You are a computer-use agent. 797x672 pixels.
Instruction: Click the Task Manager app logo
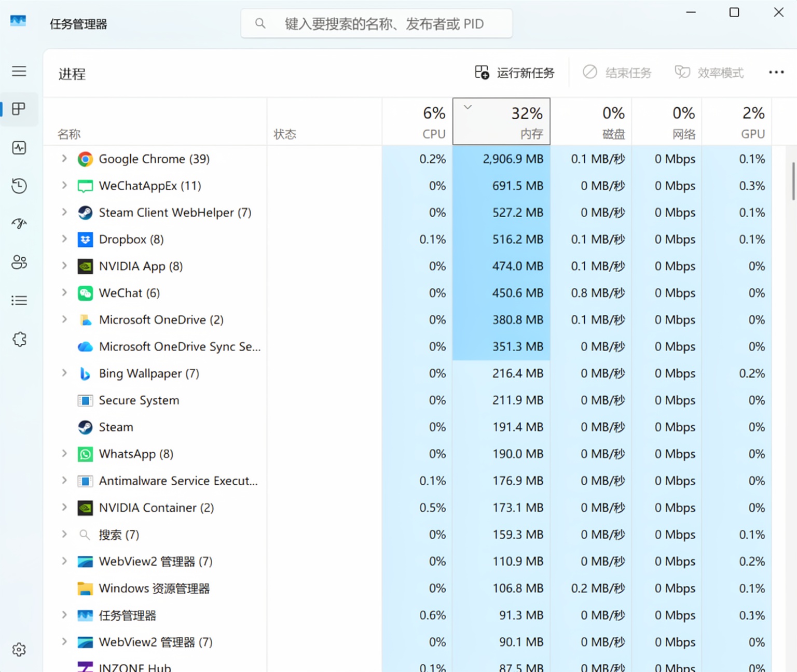click(x=18, y=21)
